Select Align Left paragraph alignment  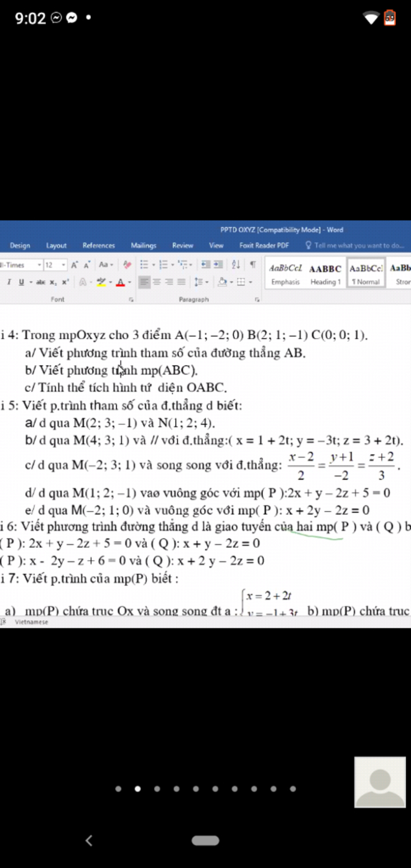point(144,282)
